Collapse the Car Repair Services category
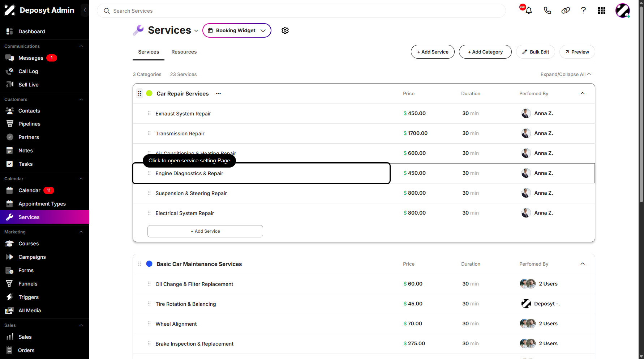The height and width of the screenshot is (359, 644). tap(583, 93)
